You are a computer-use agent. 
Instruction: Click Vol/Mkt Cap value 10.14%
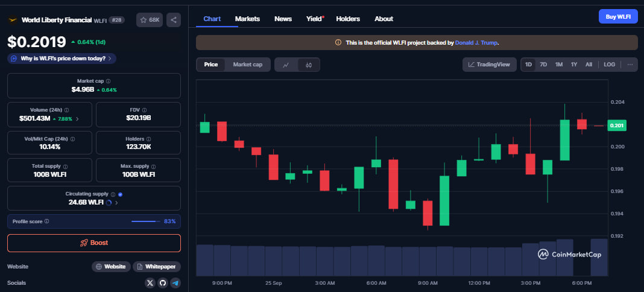tap(48, 147)
